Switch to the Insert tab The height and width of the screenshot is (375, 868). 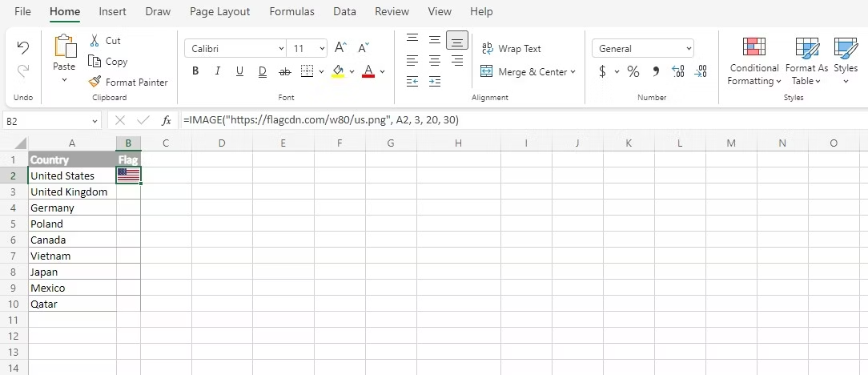pos(112,11)
